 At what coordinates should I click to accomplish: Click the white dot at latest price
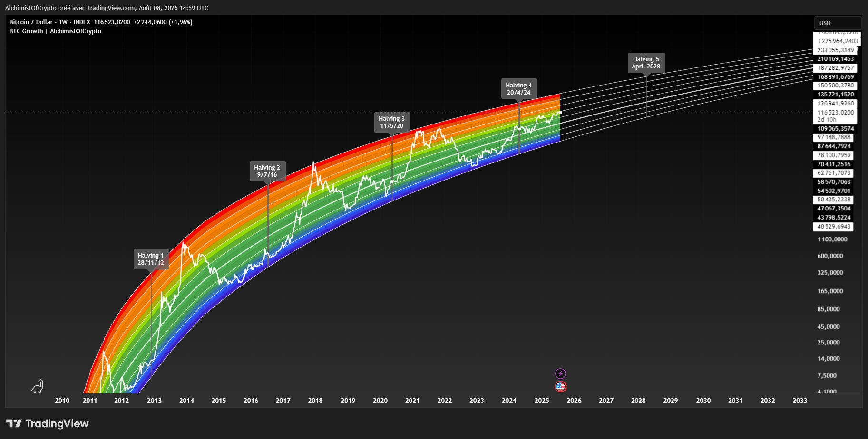coord(560,113)
